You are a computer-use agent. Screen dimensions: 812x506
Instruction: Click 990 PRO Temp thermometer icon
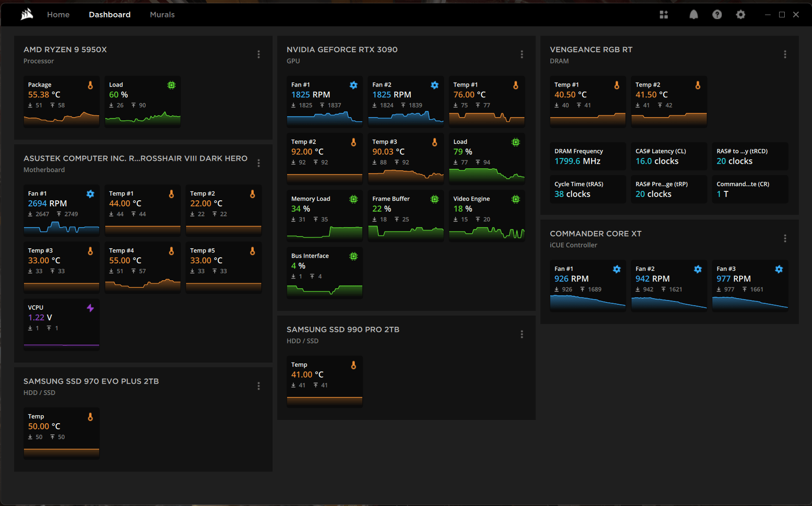tap(353, 365)
